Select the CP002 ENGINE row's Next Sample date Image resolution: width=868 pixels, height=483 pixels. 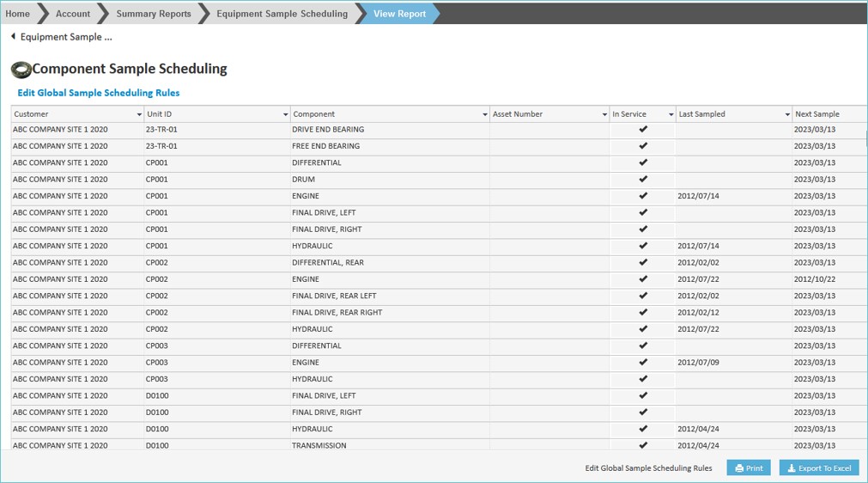click(x=814, y=279)
